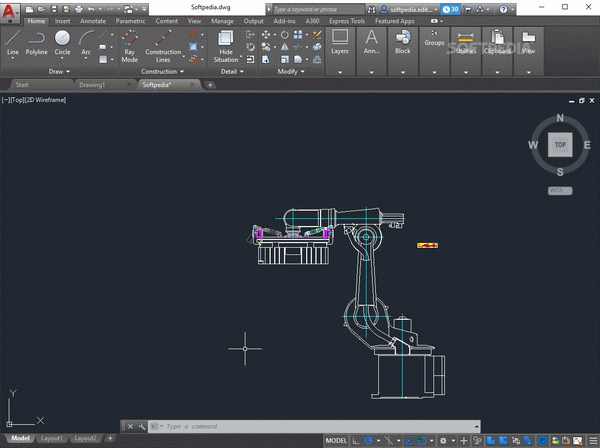The height and width of the screenshot is (448, 600).
Task: Add a new drawing tab with plus button
Action: (210, 85)
